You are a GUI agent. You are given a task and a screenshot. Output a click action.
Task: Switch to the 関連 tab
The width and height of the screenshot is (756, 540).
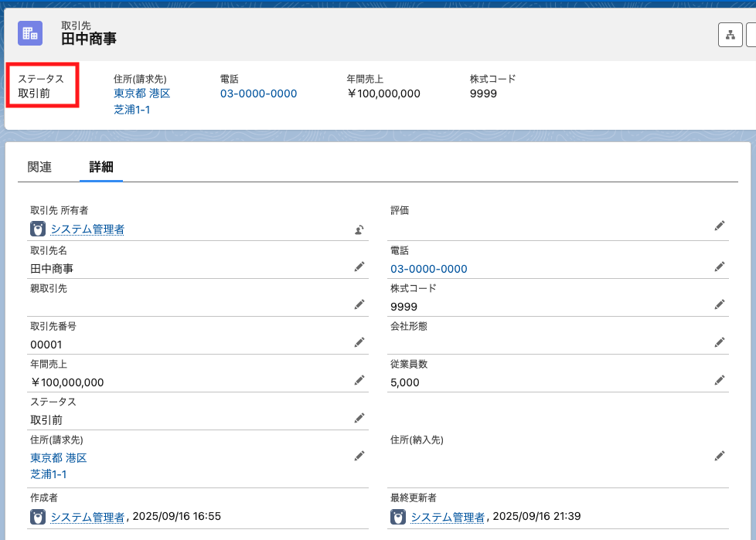click(x=39, y=167)
